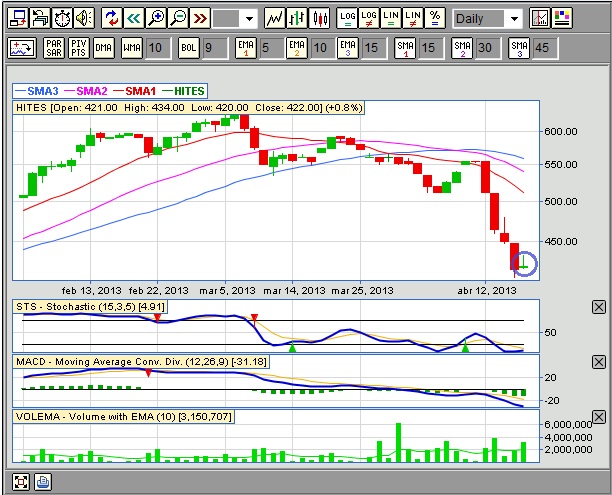The height and width of the screenshot is (495, 612).
Task: Click the SMA2 legend label
Action: [x=92, y=91]
